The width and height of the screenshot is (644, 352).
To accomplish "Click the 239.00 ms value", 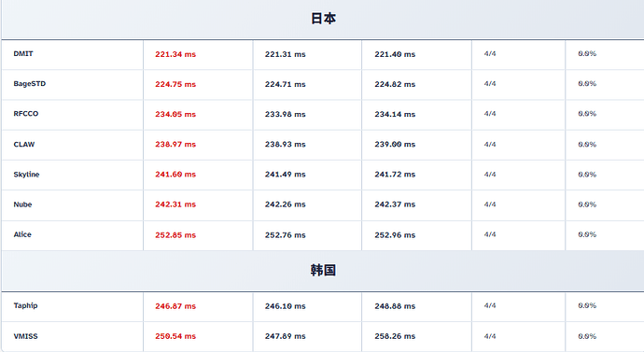I will [x=395, y=144].
